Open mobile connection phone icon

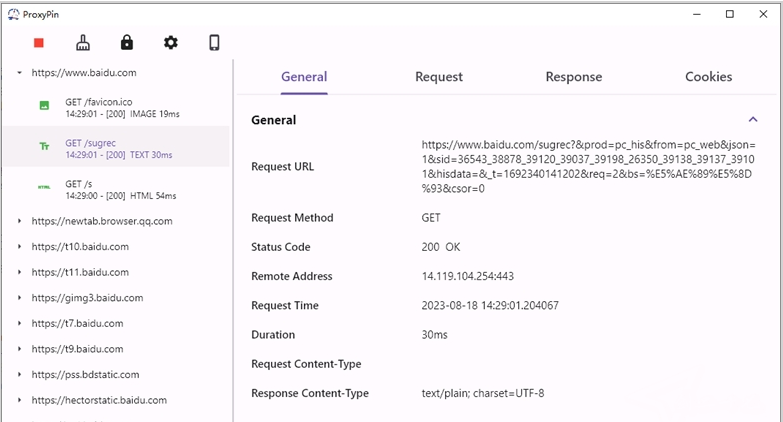(x=214, y=43)
